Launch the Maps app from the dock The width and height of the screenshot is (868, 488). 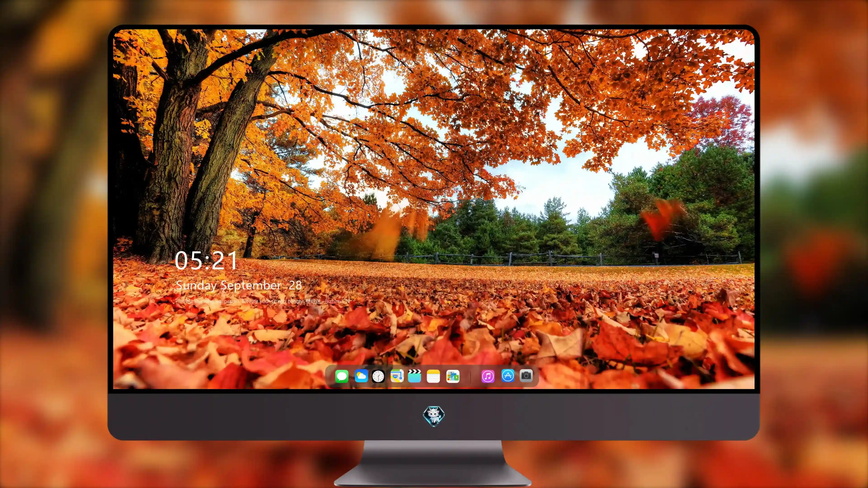397,376
